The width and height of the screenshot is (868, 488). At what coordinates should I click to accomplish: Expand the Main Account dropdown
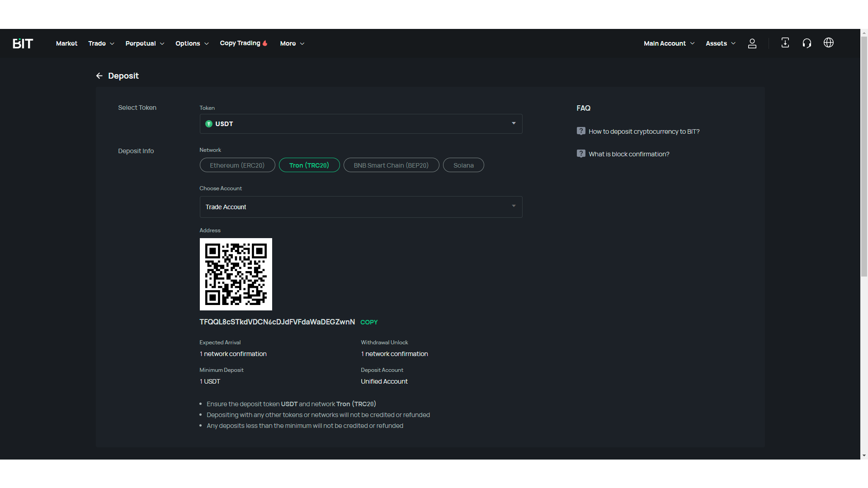pos(669,43)
